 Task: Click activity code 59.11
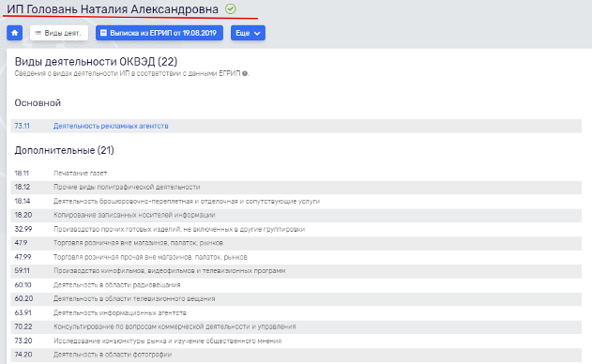point(22,271)
